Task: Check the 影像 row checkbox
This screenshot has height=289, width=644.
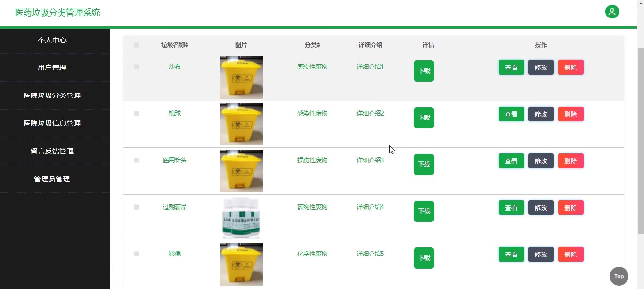Action: [x=136, y=254]
